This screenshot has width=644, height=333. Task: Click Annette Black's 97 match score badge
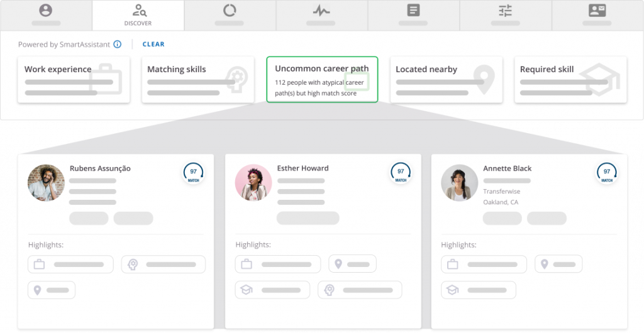pos(606,173)
